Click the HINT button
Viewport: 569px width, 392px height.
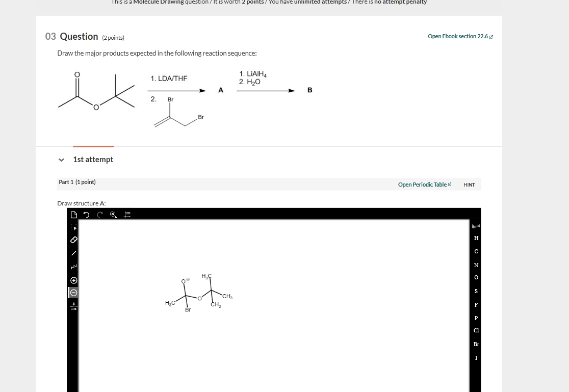(469, 185)
